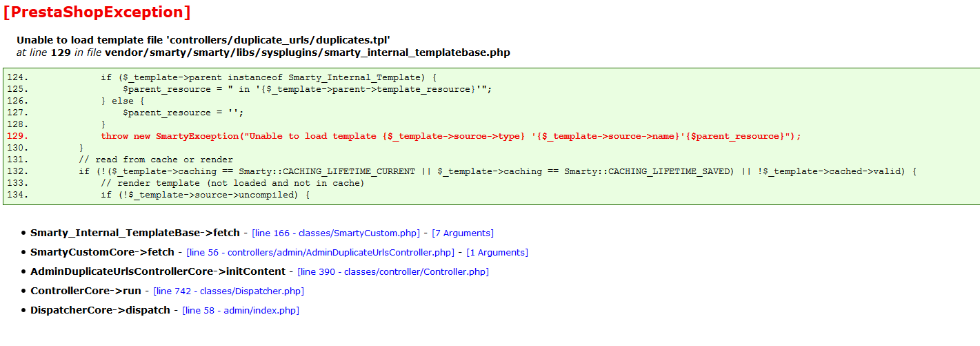The width and height of the screenshot is (980, 346).
Task: Click the SmartyCustomCore->fetch trace entry
Action: click(103, 253)
